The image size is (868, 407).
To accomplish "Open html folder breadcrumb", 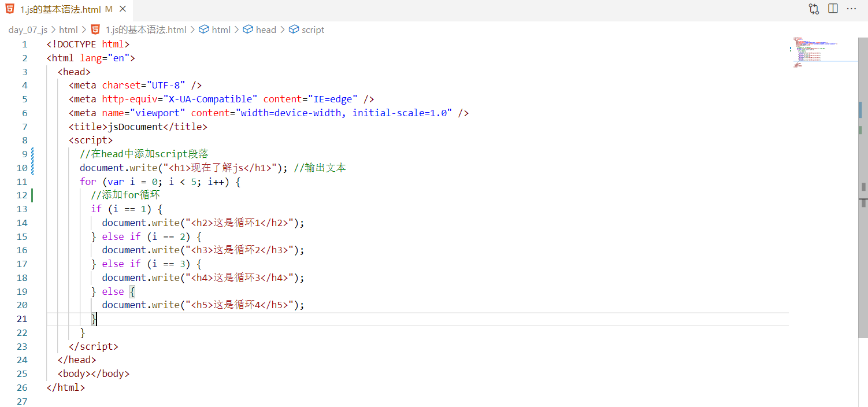I will click(68, 29).
